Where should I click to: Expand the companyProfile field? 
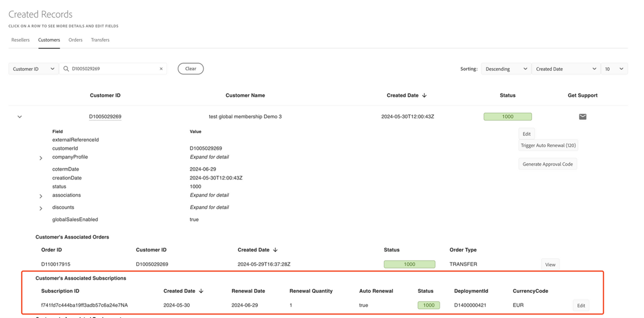pos(41,158)
